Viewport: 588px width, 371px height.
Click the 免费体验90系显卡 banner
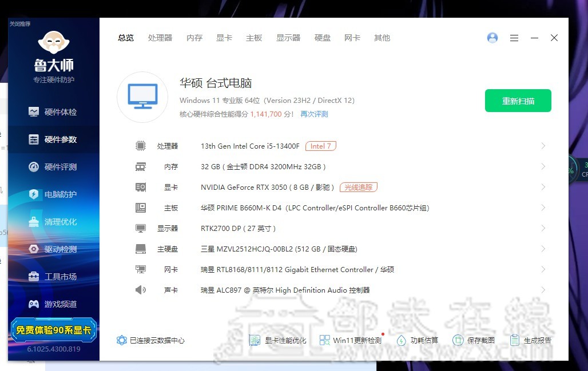tap(53, 330)
